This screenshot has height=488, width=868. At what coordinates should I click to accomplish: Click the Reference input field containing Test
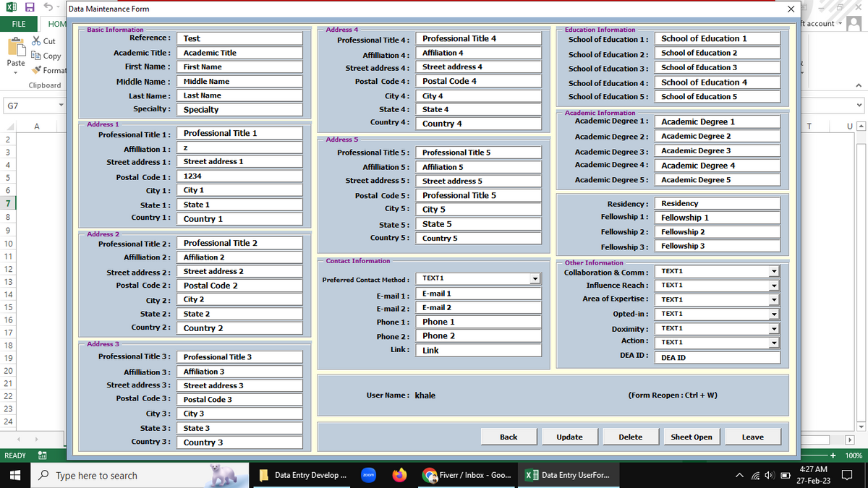point(239,37)
